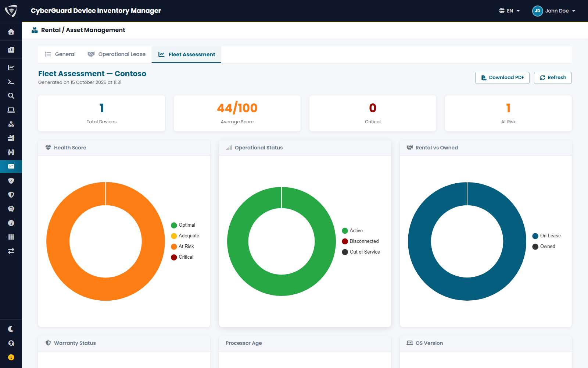The height and width of the screenshot is (368, 588).
Task: Switch to the General tab
Action: tap(60, 54)
